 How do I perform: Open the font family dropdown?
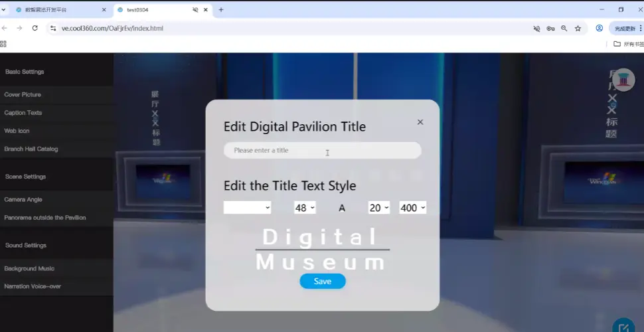click(247, 207)
